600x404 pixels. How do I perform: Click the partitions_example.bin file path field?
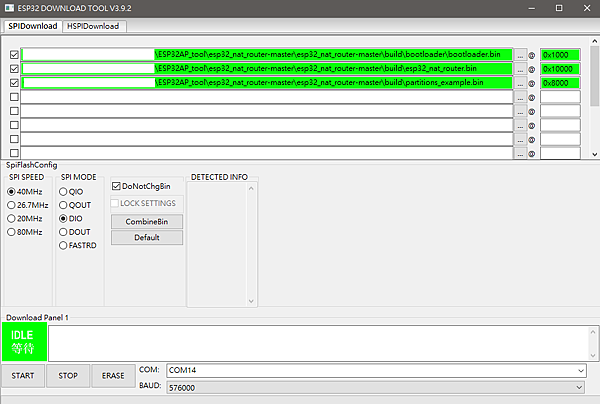[267, 83]
